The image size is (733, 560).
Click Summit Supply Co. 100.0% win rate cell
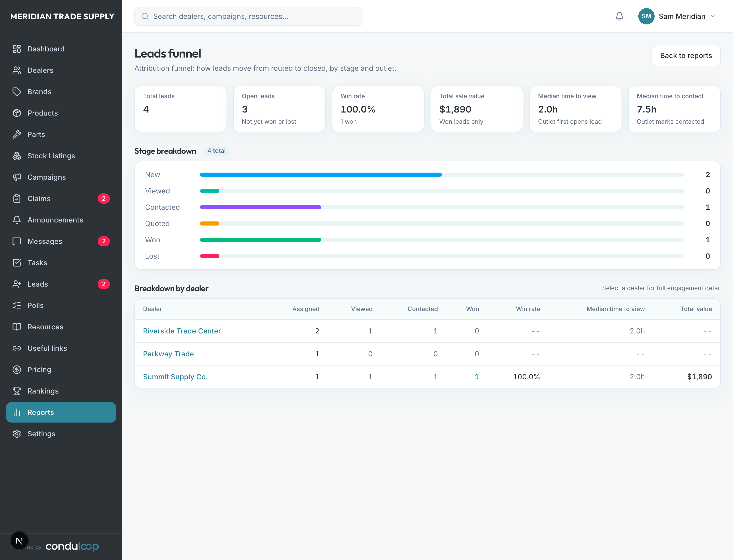point(526,377)
